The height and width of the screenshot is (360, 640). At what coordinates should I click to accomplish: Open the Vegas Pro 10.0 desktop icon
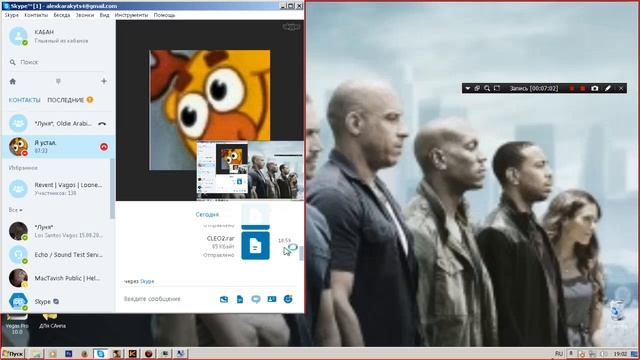click(17, 323)
